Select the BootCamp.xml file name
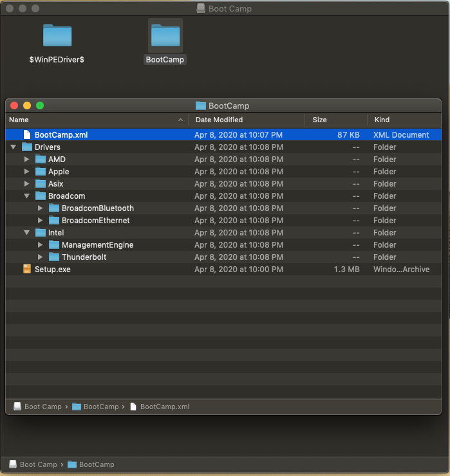This screenshot has width=450, height=476. tap(61, 135)
